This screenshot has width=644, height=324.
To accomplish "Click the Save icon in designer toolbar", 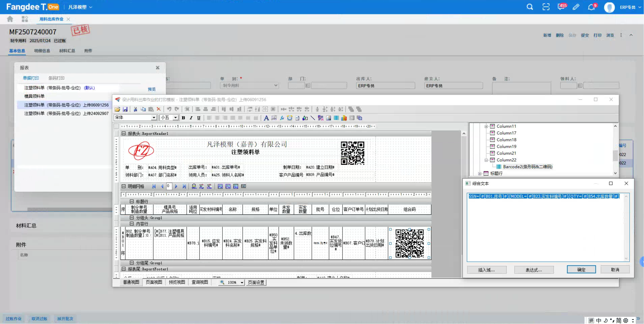I will 125,109.
